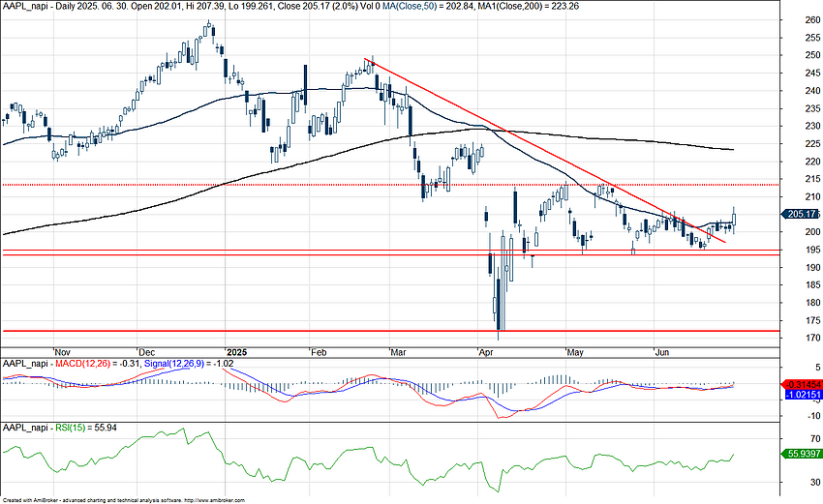Select the red descending trendline
This screenshot has width=823, height=504.
point(546,152)
